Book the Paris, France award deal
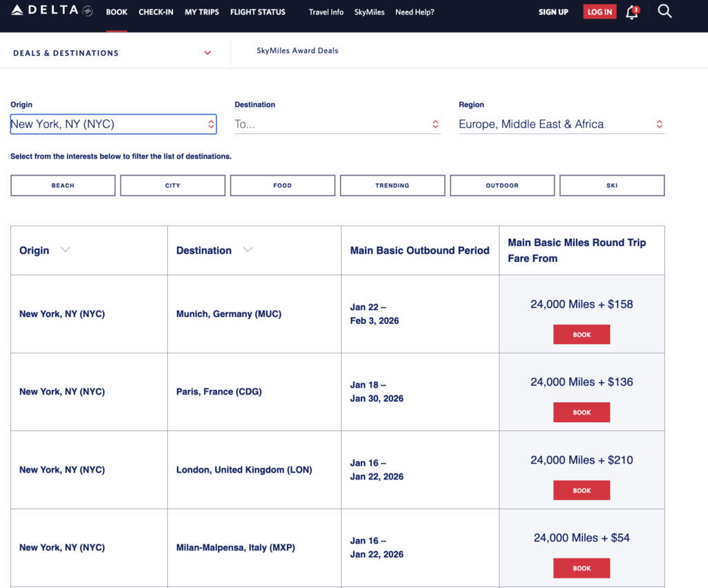This screenshot has width=708, height=588. (581, 412)
